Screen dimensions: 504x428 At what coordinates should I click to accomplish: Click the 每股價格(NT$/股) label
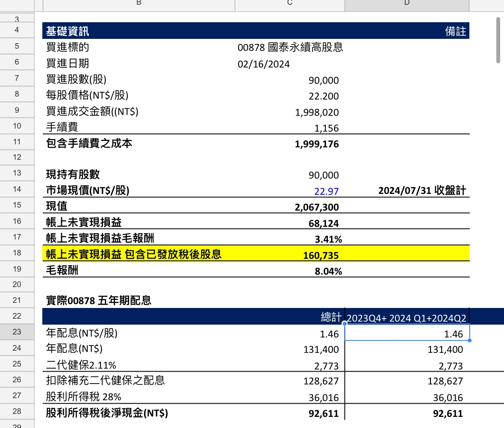click(x=87, y=95)
